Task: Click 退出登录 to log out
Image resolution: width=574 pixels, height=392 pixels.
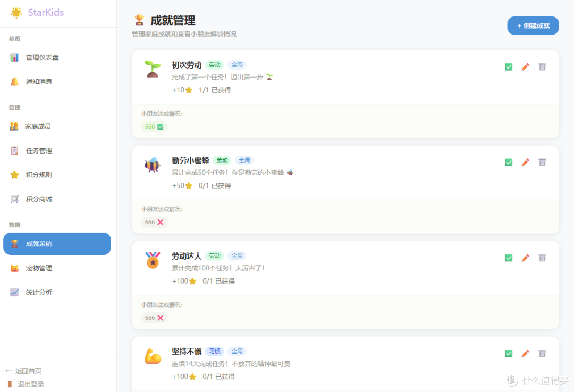Action: (x=26, y=384)
